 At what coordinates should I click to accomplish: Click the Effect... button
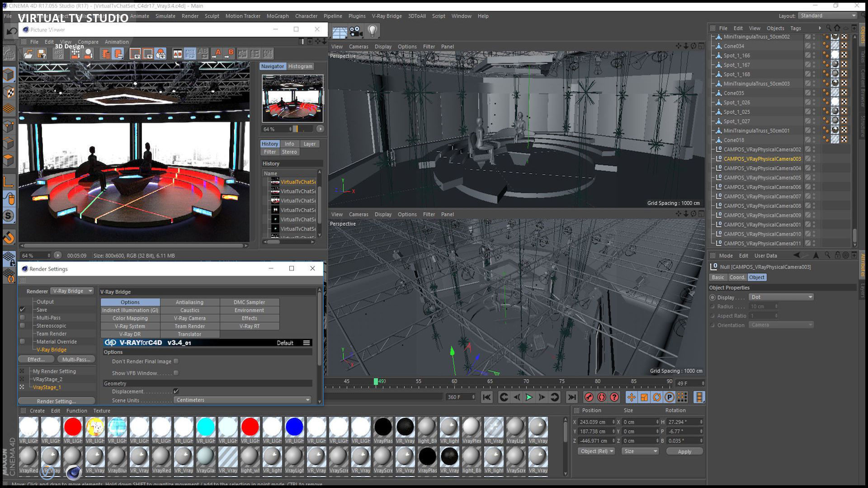[x=36, y=359]
